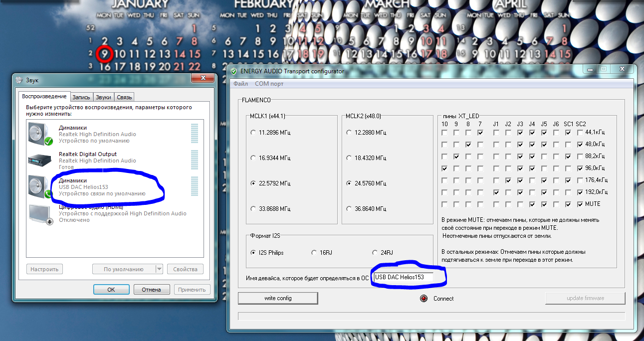The image size is (644, 341).
Task: Click the USB DAC Helios153 speaker icon
Action: [x=39, y=187]
